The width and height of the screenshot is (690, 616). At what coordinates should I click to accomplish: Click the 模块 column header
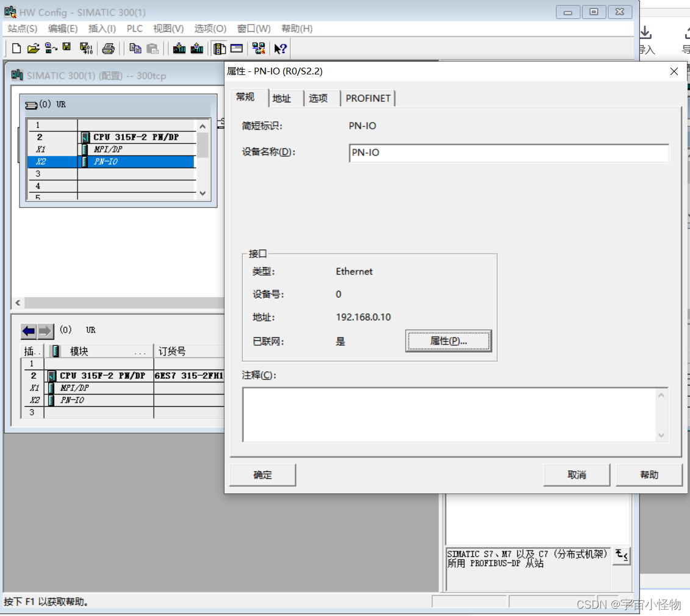pos(99,351)
